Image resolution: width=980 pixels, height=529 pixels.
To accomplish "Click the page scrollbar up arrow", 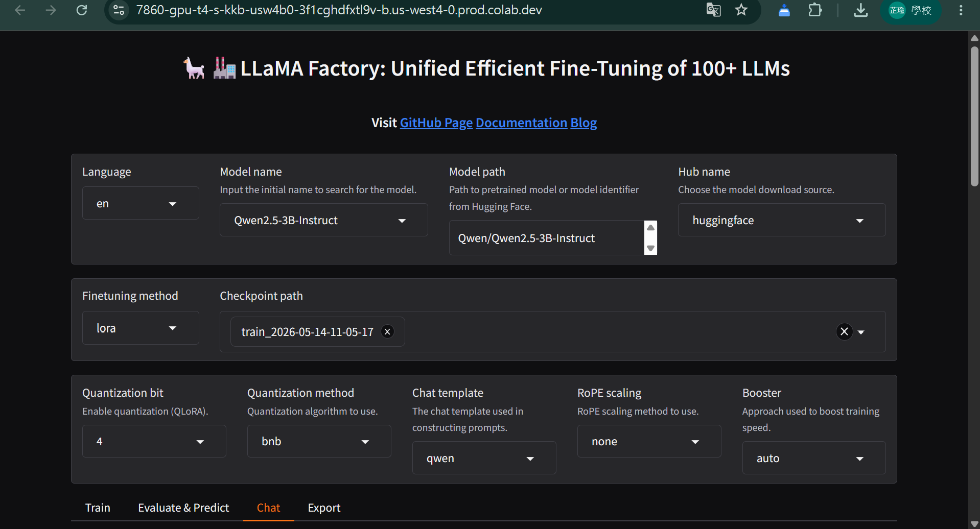I will (x=974, y=38).
